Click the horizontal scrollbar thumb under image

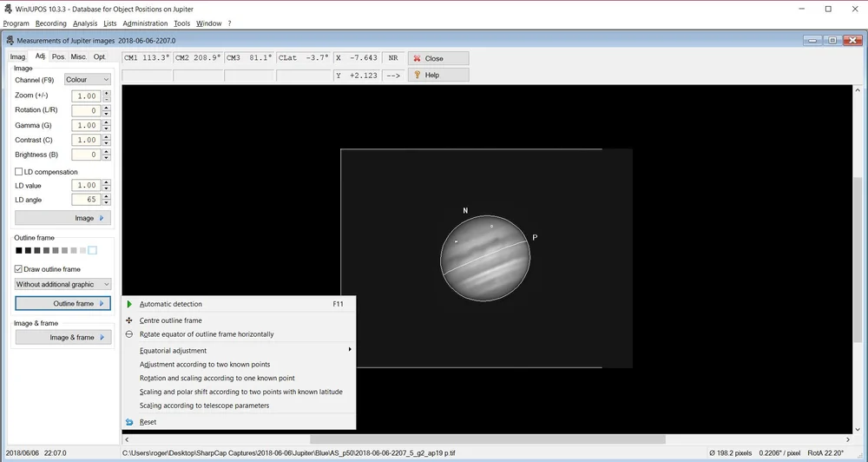pos(487,439)
